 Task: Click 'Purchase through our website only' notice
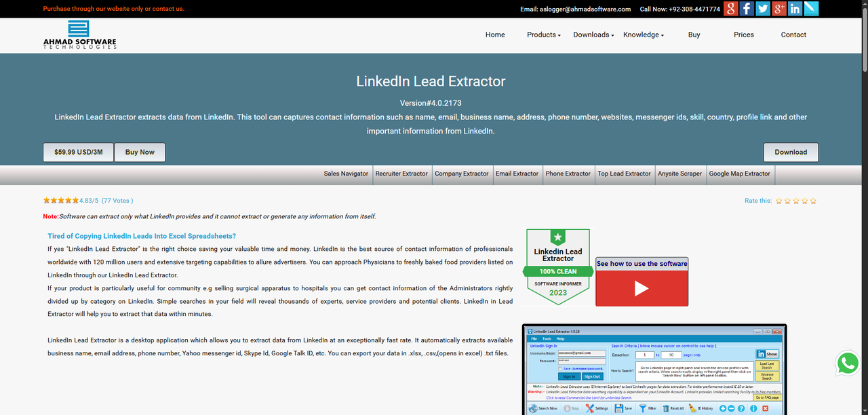(113, 9)
